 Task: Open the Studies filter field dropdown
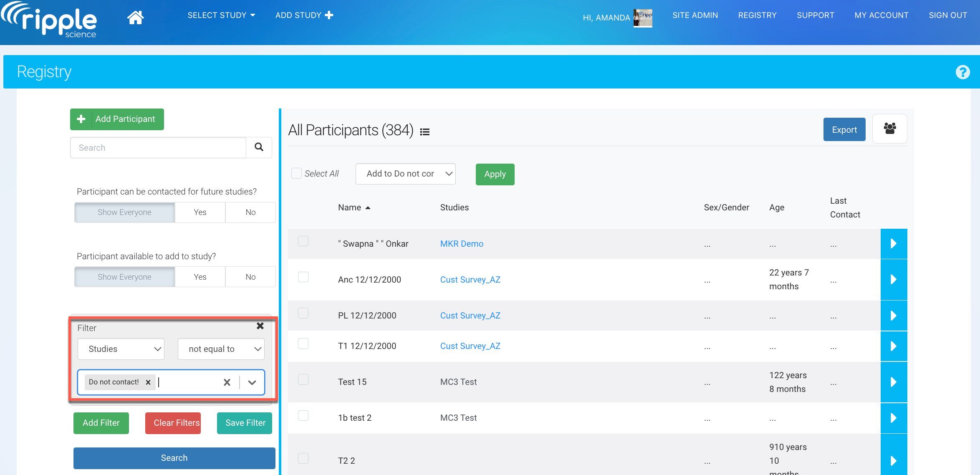(x=121, y=349)
